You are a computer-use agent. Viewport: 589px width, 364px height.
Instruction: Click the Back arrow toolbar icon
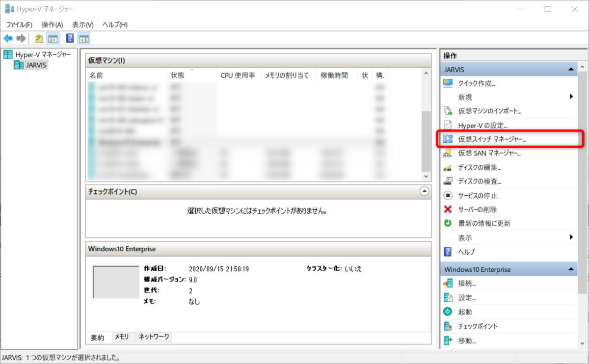click(8, 38)
